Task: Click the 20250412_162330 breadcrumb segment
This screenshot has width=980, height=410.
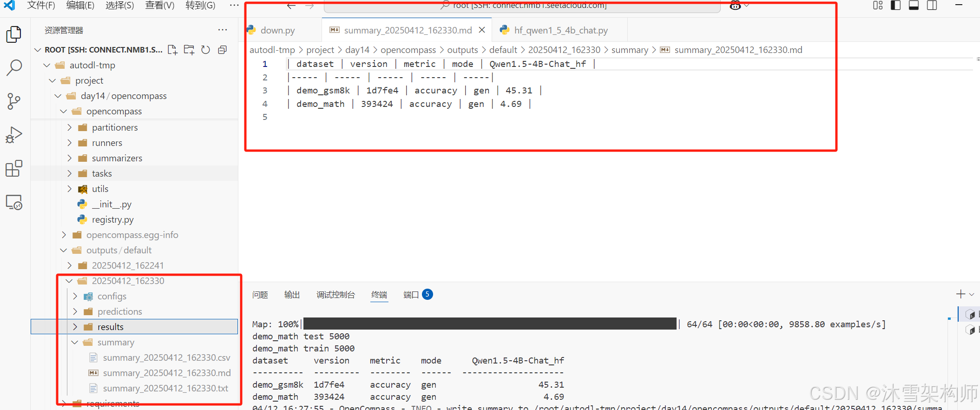Action: pos(564,50)
